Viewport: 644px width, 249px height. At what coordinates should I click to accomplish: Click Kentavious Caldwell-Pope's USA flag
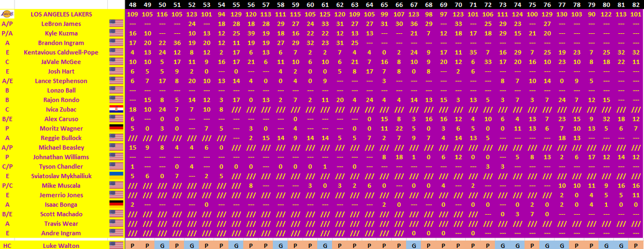point(115,53)
